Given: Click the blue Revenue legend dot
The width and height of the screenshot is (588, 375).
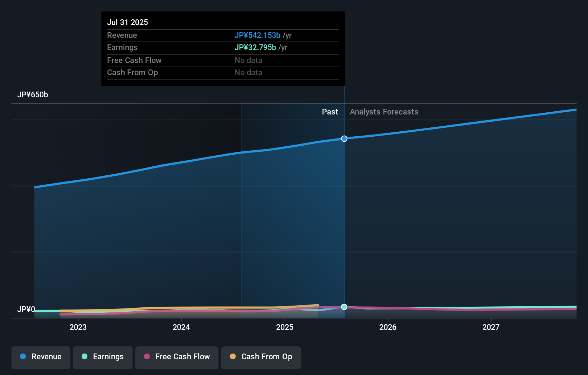Looking at the screenshot, I should pos(23,357).
